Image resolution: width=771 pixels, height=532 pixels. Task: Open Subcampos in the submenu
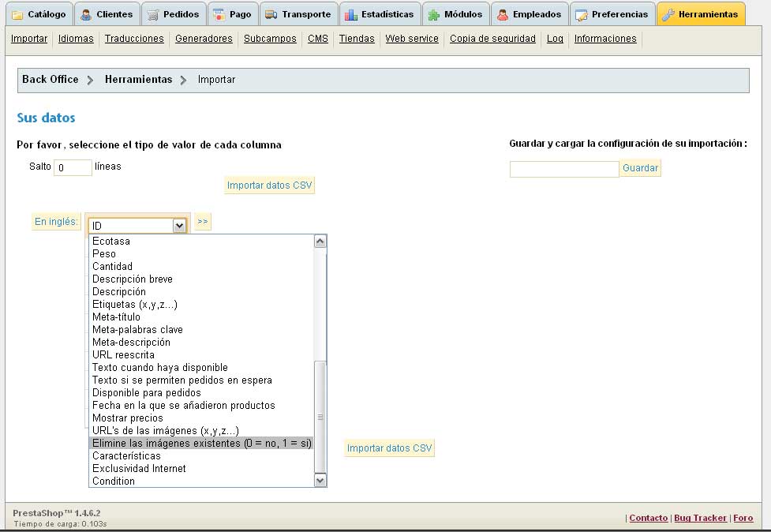(270, 39)
